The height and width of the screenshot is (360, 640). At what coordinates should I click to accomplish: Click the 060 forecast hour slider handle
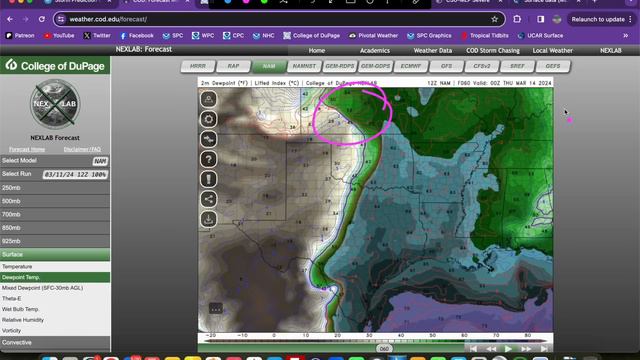click(x=384, y=349)
